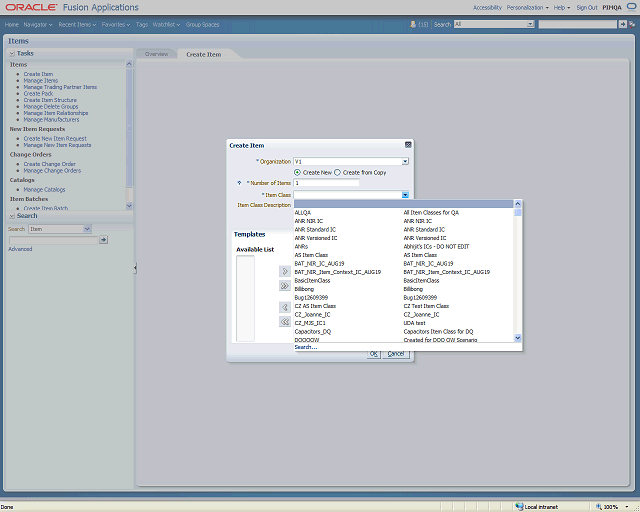Click Create New Item Request link

click(55, 139)
